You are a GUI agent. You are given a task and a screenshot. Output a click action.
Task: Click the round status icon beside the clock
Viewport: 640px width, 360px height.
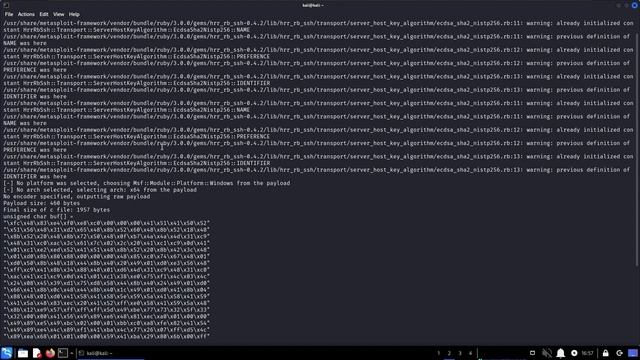[x=574, y=353]
